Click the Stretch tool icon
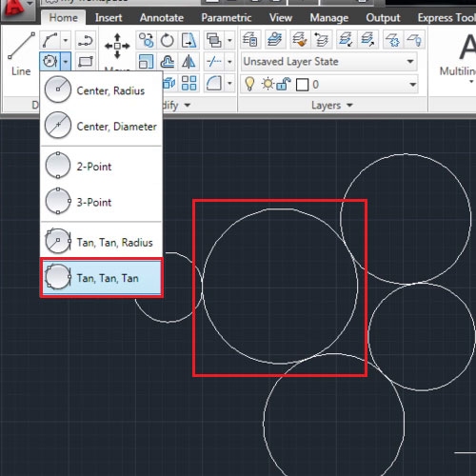The width and height of the screenshot is (476, 476). point(188,40)
